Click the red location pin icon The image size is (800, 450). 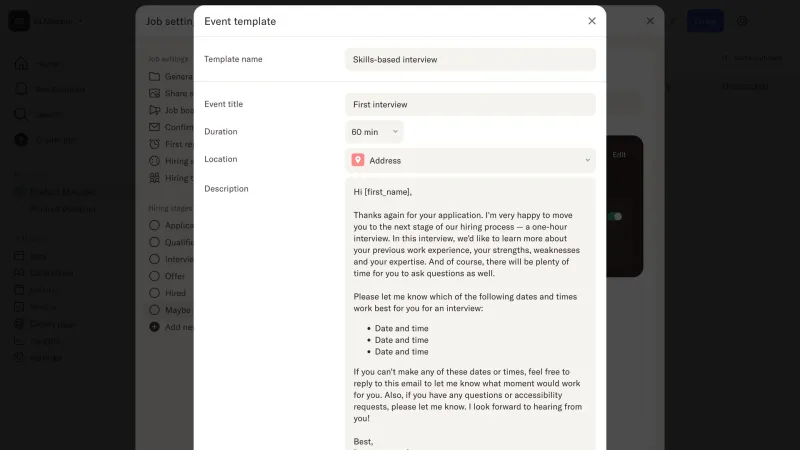click(358, 160)
